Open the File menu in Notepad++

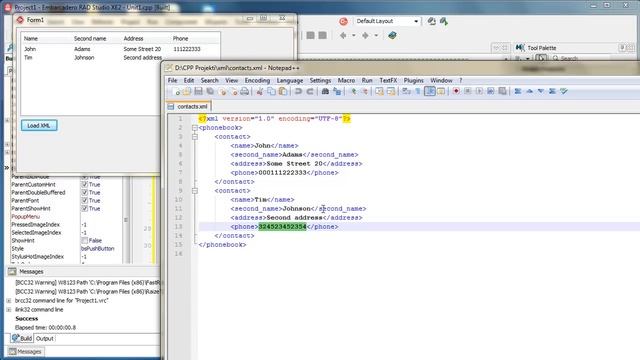pos(173,80)
